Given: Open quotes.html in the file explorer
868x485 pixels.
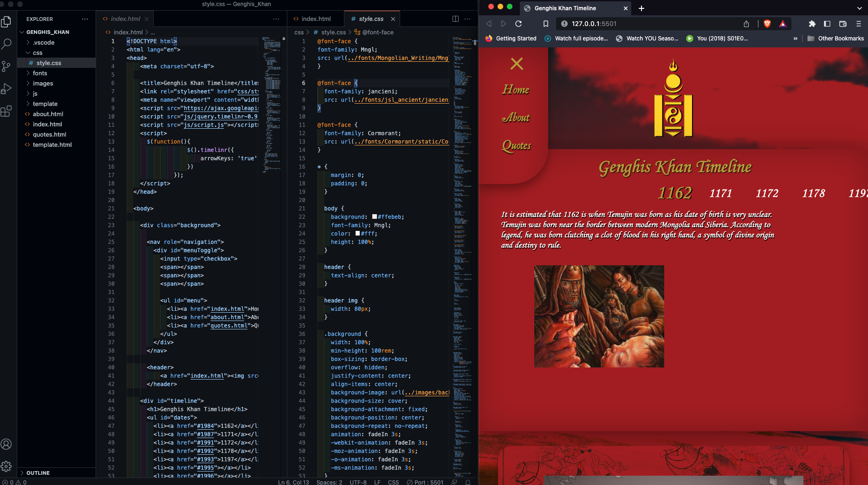Looking at the screenshot, I should click(x=49, y=134).
